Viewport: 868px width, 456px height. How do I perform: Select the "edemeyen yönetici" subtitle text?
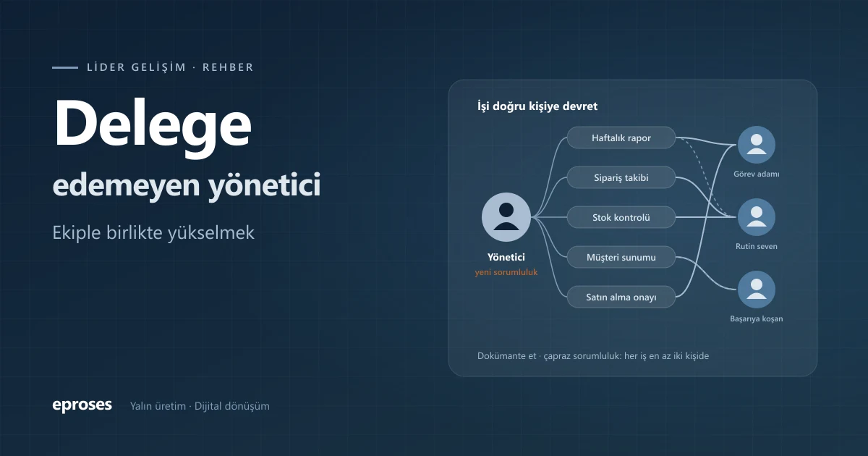pyautogui.click(x=187, y=186)
